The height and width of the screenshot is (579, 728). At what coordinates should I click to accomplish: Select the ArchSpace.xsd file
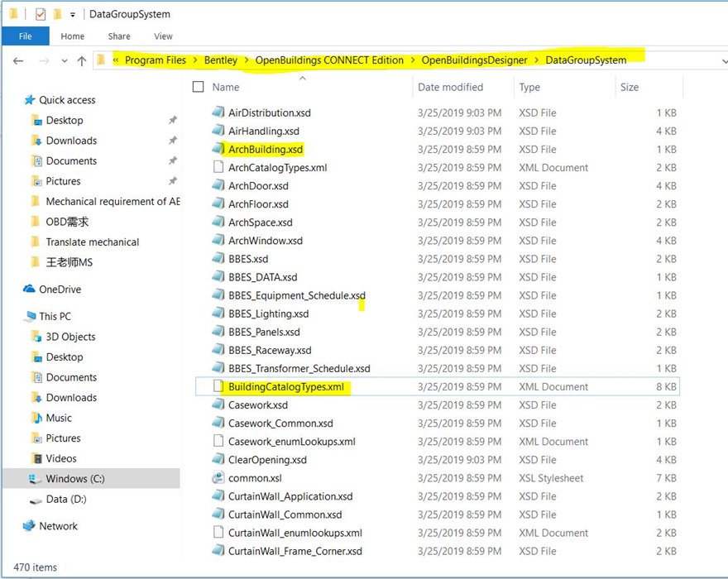pos(260,223)
